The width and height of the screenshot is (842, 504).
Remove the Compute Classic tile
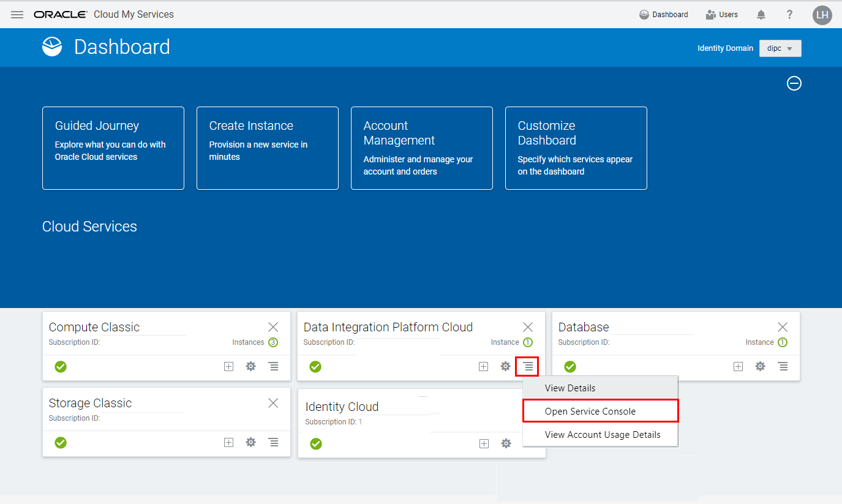pos(273,327)
